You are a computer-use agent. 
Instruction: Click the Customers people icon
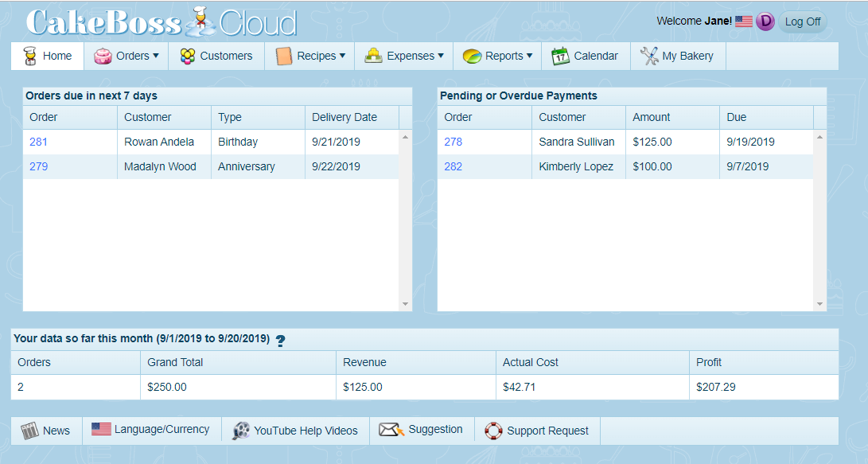[188, 56]
